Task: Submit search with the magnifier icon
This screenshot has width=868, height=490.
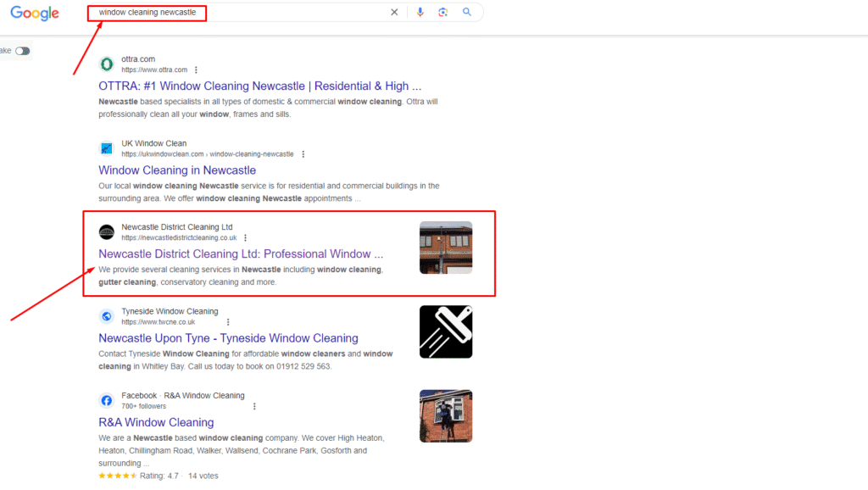Action: [x=467, y=12]
